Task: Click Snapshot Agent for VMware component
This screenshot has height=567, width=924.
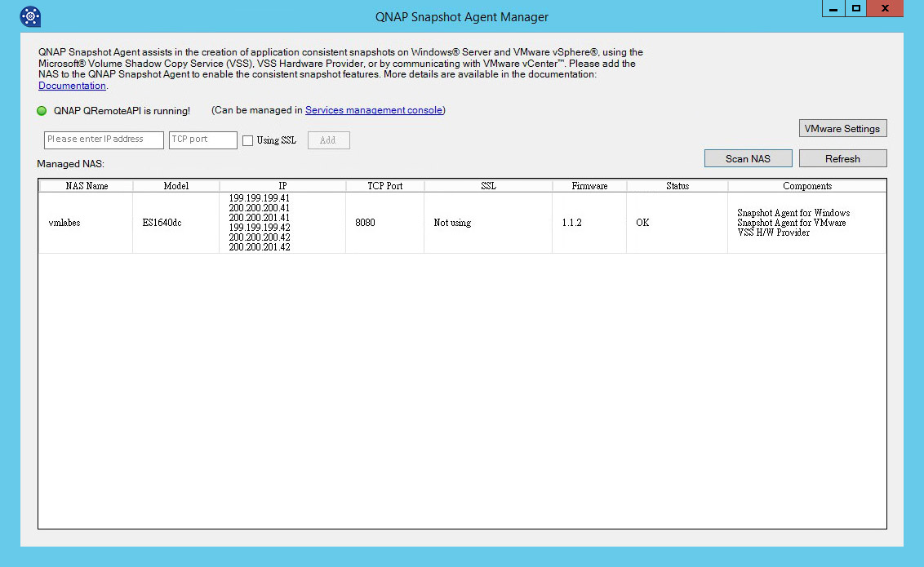Action: pos(792,223)
